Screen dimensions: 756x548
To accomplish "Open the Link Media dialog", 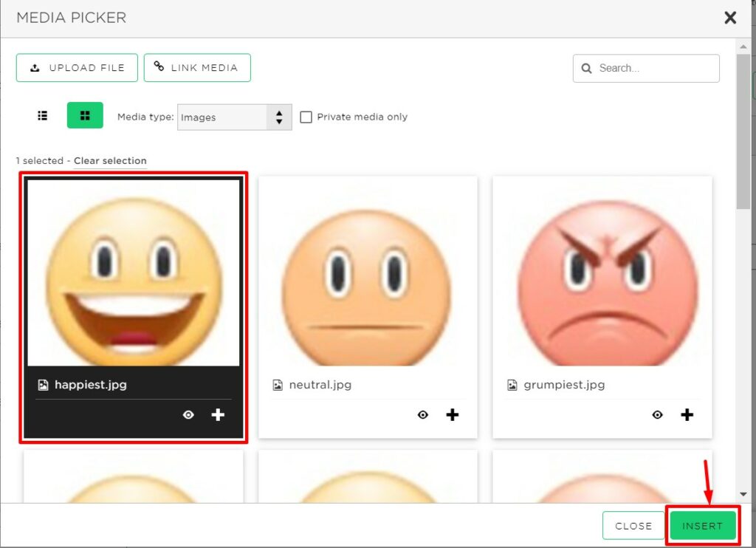I will pyautogui.click(x=197, y=67).
